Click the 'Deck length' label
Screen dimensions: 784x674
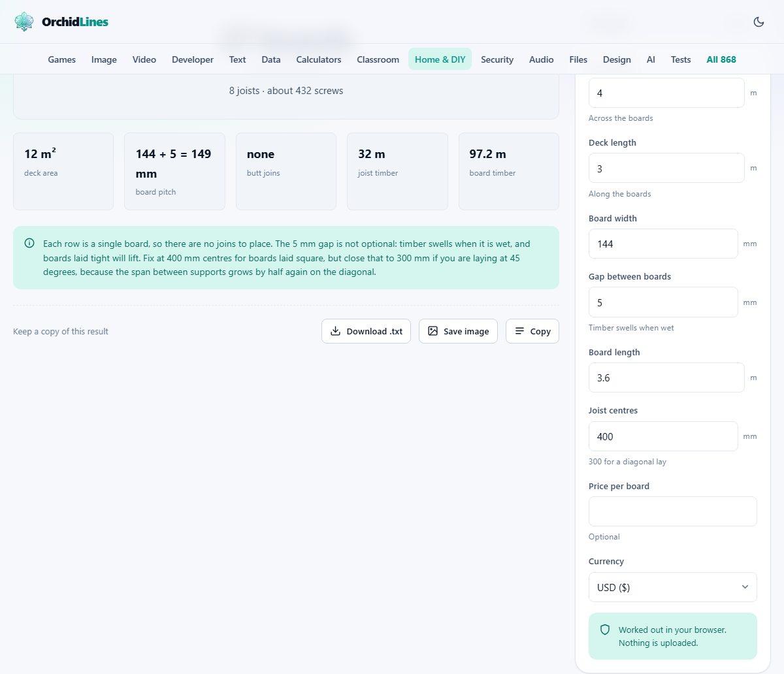[612, 142]
